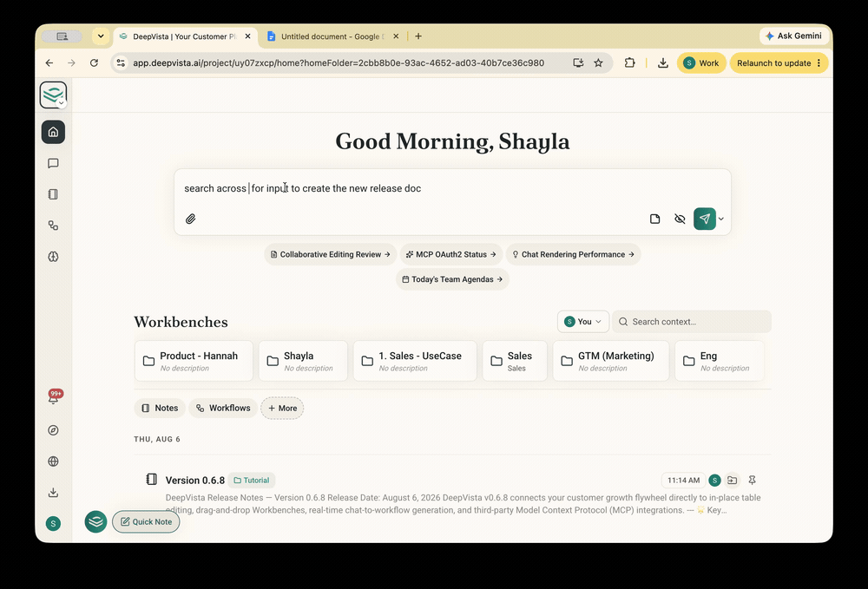Select the Notes filter tab

(x=160, y=409)
